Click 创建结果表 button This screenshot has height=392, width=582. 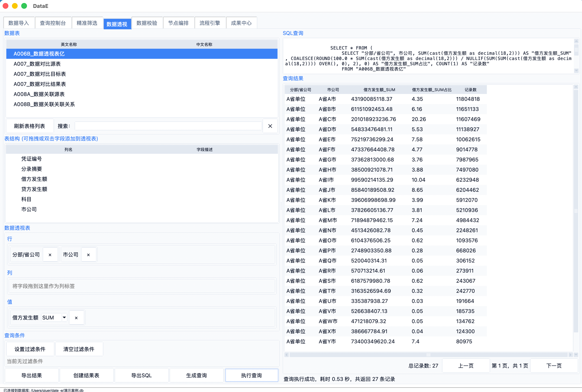(x=86, y=375)
